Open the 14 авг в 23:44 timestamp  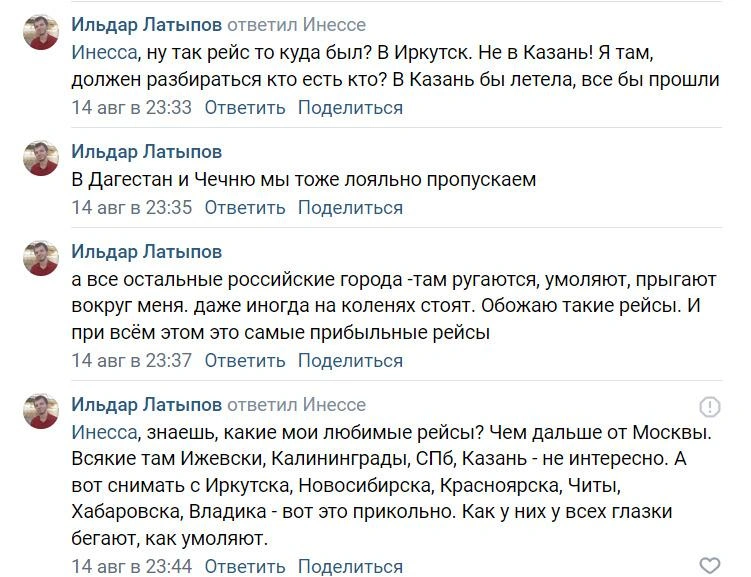[x=132, y=567]
